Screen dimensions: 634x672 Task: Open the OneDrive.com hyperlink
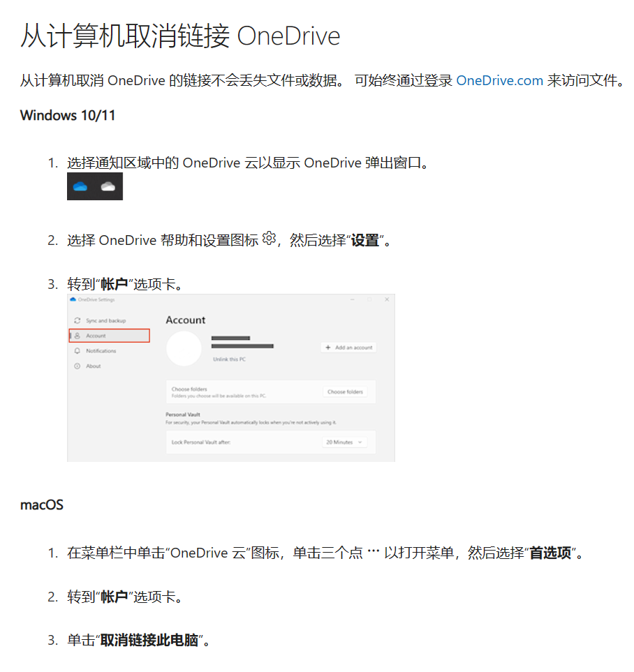(499, 80)
